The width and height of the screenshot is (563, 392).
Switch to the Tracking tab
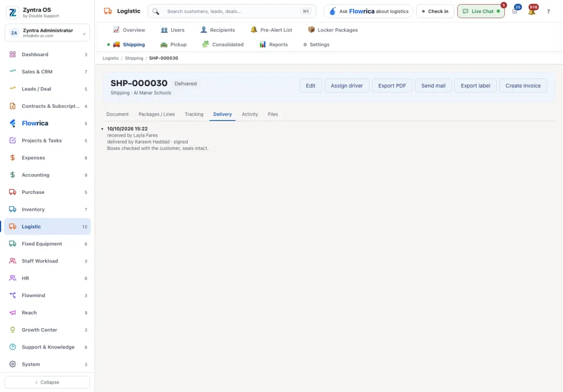click(194, 114)
